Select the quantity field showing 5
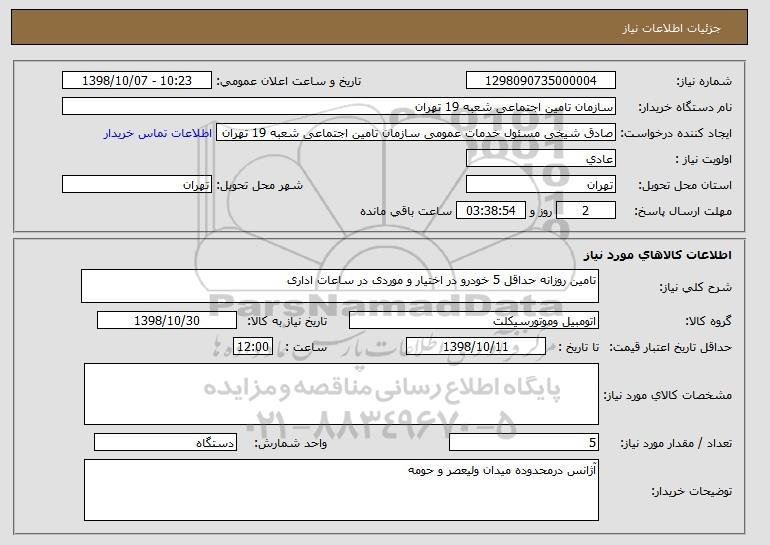The image size is (770, 545). click(x=524, y=442)
